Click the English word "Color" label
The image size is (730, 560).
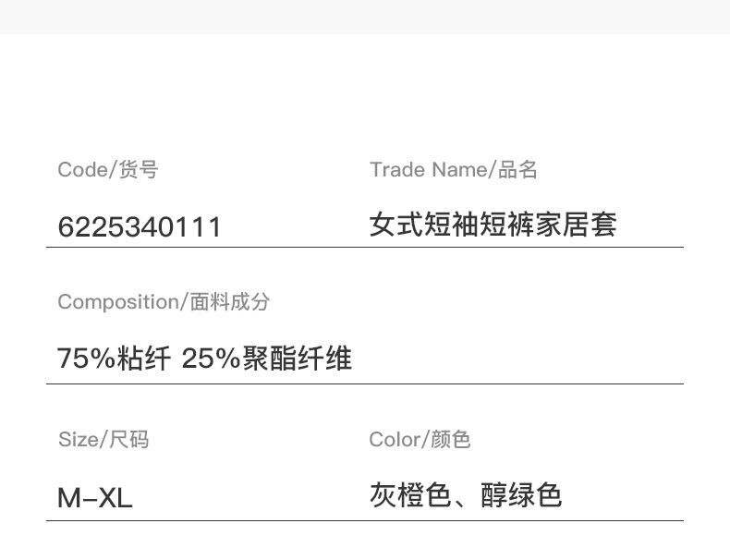(394, 440)
